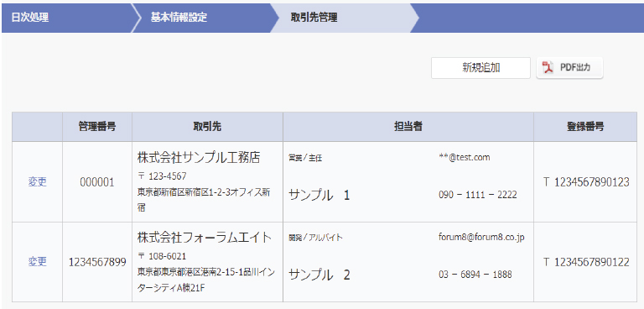The image size is (644, 309).
Task: Go to 基本情報設定 breadcrumb step
Action: coord(179,18)
